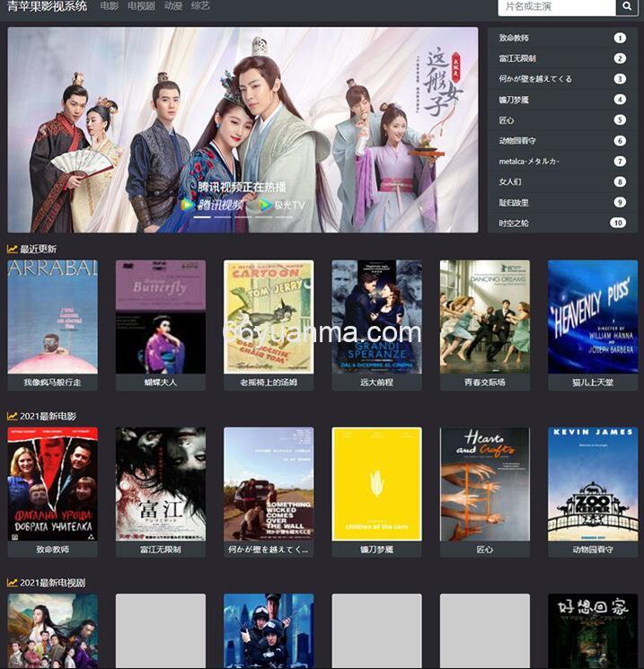
Task: Open the 电影 navigation menu item
Action: point(110,6)
